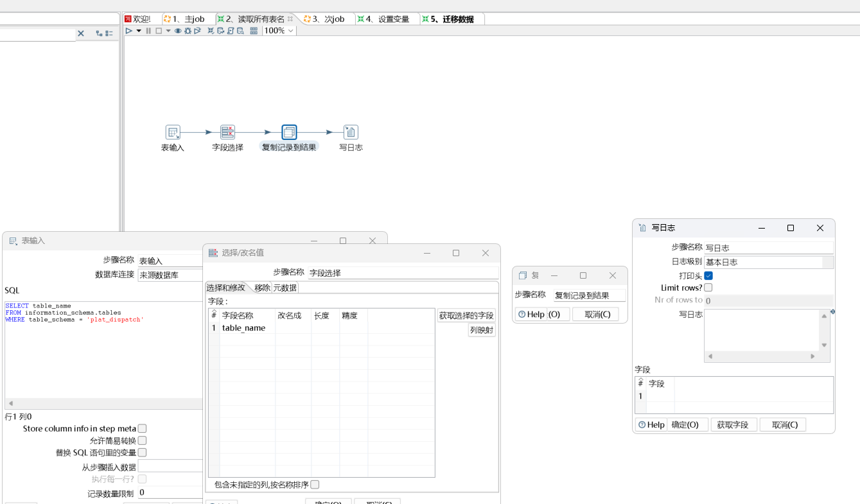The width and height of the screenshot is (860, 504).
Task: Collapse all tree nodes icon in left panel
Action: [109, 33]
